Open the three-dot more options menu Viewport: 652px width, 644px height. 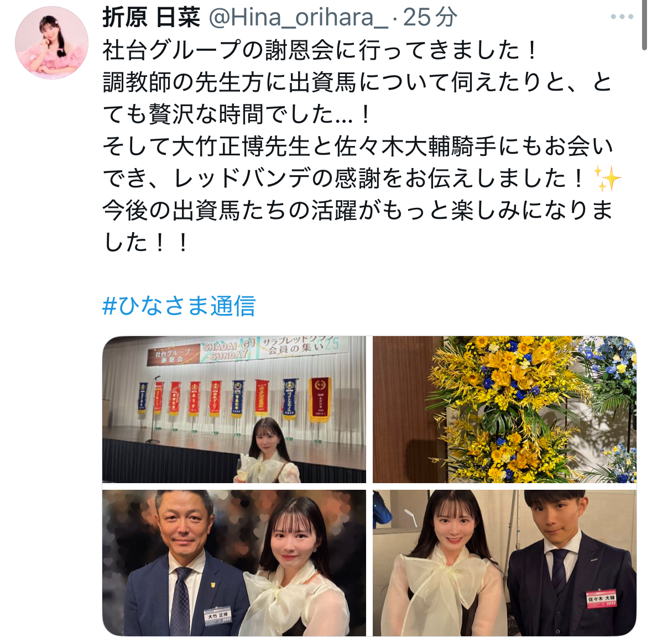(x=622, y=17)
